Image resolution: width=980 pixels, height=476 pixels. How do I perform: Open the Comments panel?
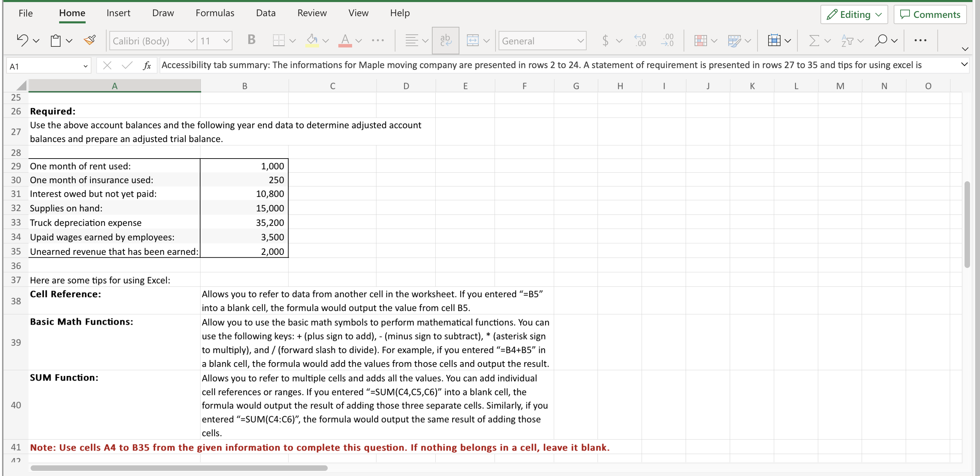[x=930, y=14]
